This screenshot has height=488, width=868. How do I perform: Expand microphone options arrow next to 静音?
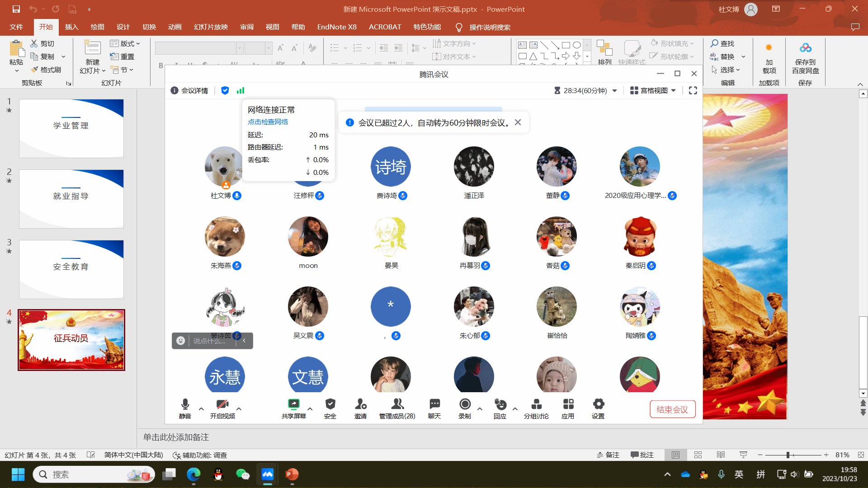tap(201, 408)
